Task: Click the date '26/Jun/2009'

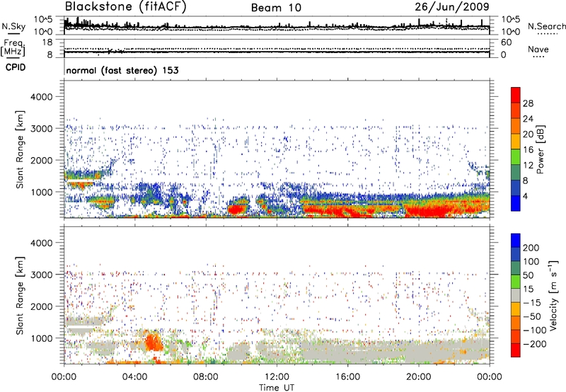Action: (x=452, y=6)
